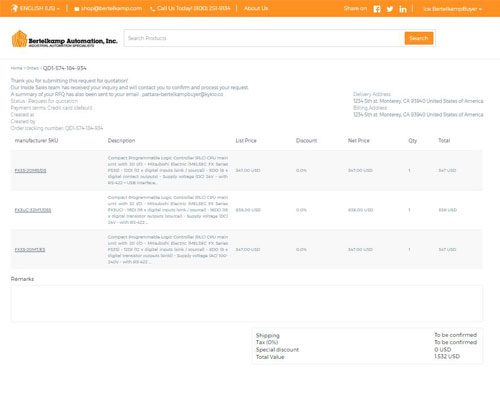Click the Discount column header
500x400 pixels.
306,140
